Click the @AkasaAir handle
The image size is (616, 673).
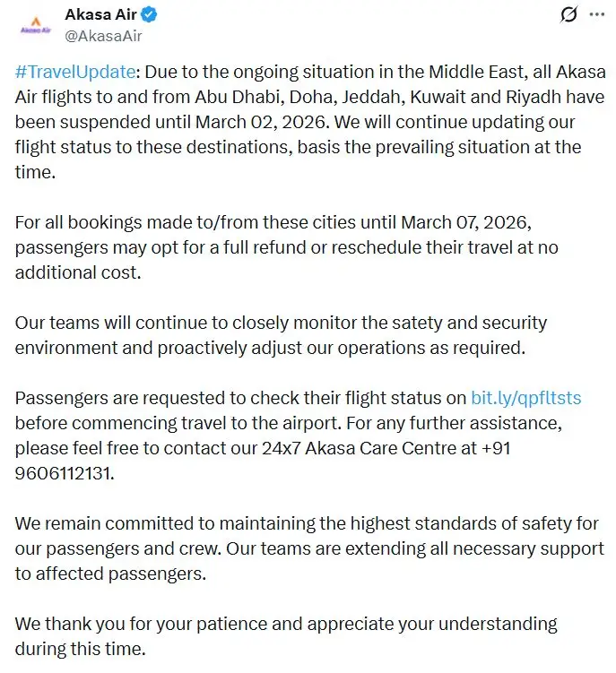coord(103,36)
